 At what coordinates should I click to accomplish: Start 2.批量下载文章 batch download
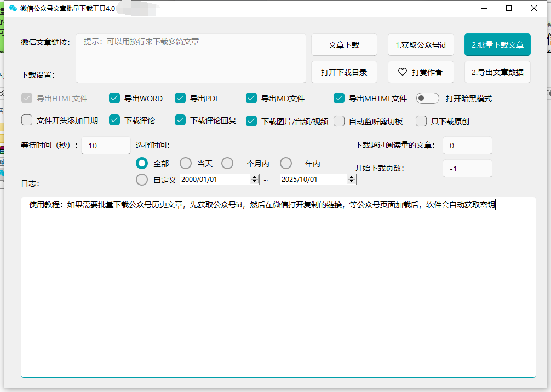pos(497,45)
